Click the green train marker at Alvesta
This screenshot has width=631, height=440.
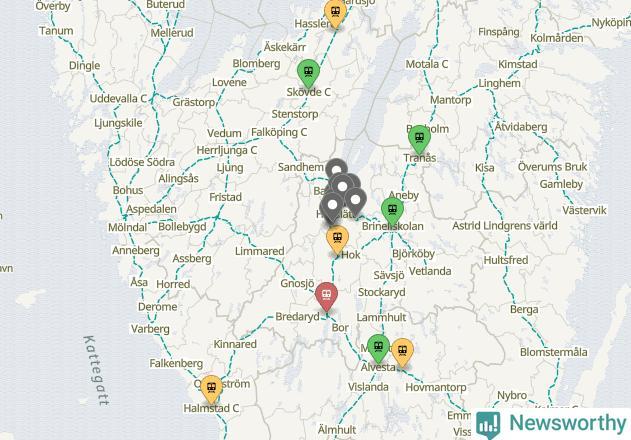(x=378, y=348)
